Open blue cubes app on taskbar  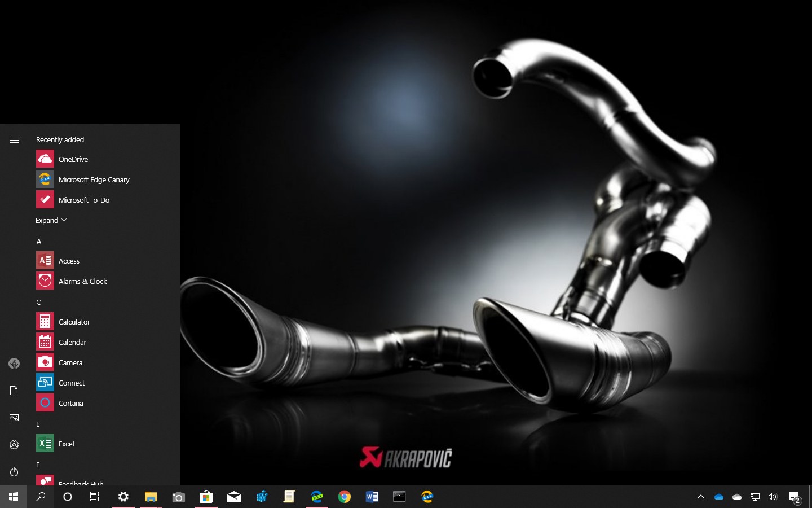tap(261, 497)
